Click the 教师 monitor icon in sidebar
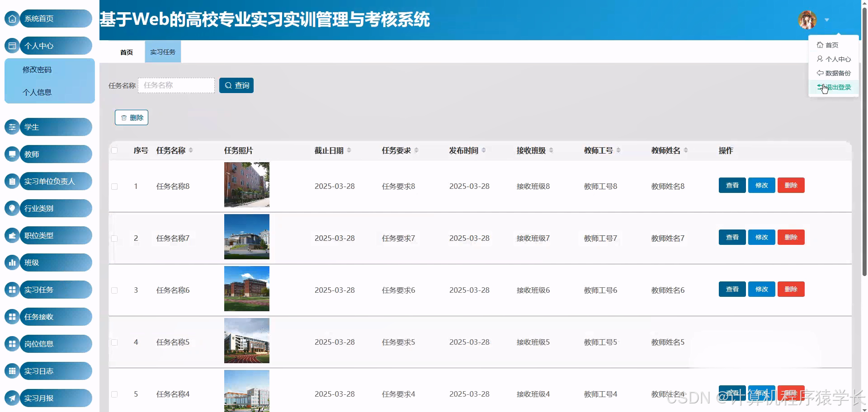868x412 pixels. 12,154
